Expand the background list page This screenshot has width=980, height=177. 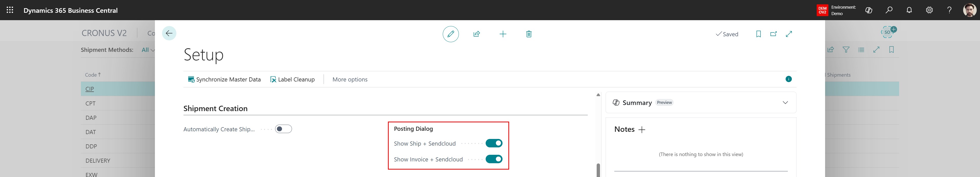point(876,50)
